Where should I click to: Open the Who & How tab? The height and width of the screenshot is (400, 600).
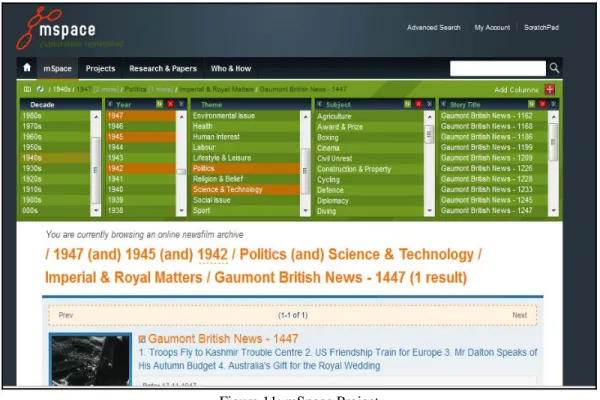click(231, 69)
